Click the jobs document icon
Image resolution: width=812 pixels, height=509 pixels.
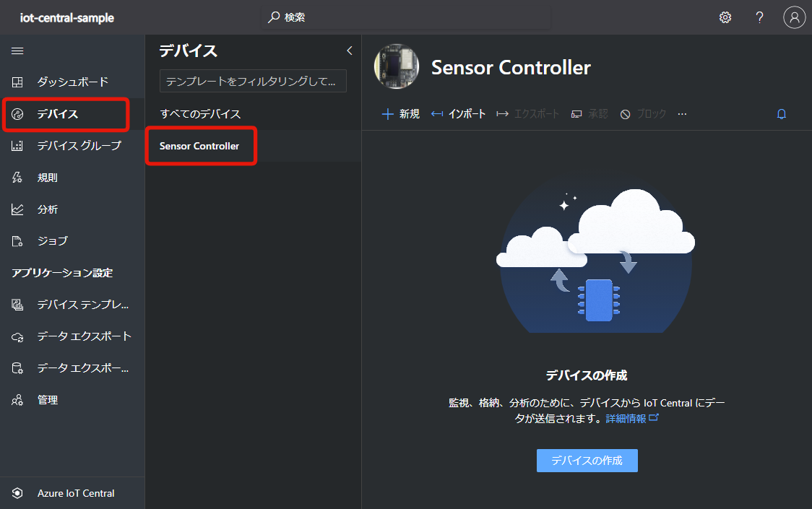click(17, 241)
